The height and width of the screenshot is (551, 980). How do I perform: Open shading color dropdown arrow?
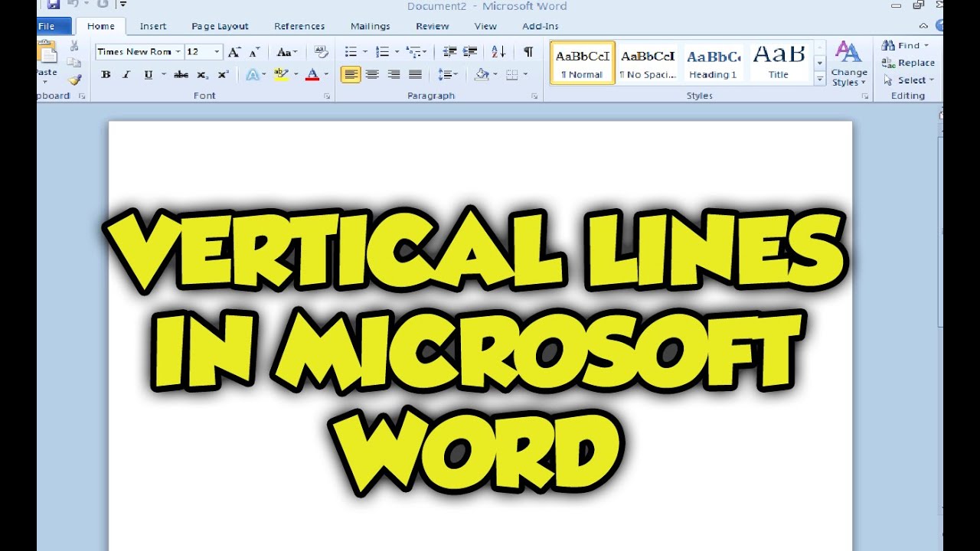495,74
